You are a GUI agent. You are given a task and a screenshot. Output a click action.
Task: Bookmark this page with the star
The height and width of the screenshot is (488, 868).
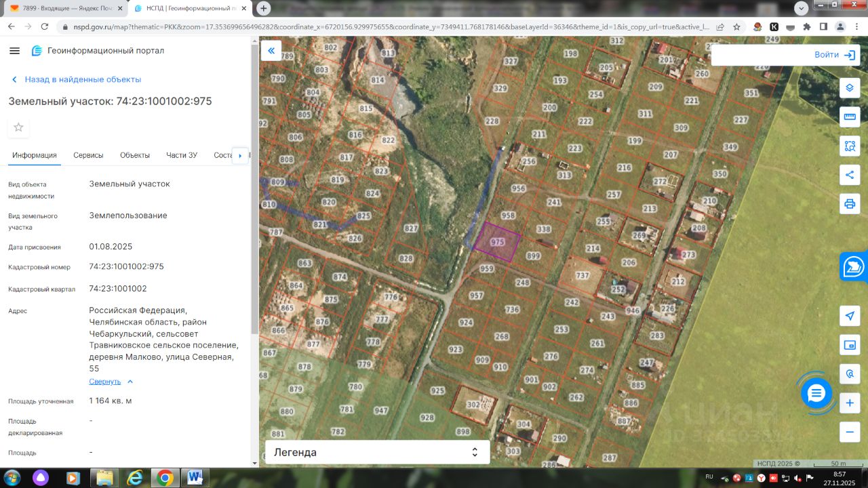(736, 27)
